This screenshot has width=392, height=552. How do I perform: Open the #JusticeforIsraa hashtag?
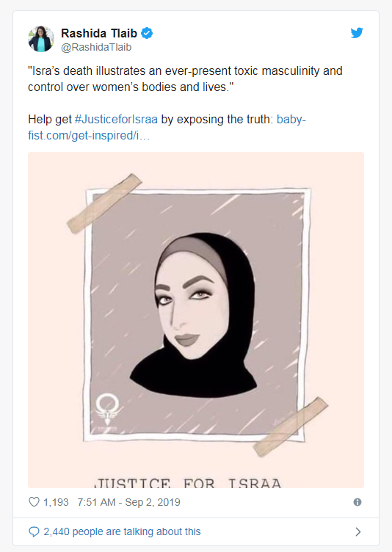[x=116, y=120]
